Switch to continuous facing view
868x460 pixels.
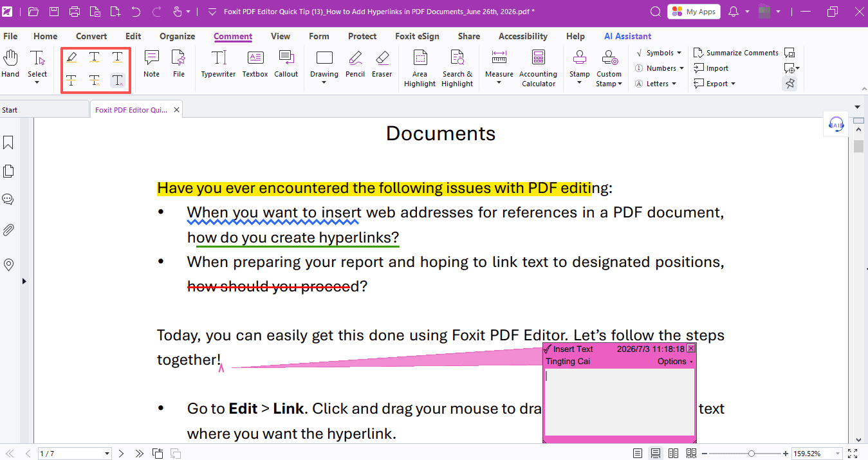691,454
